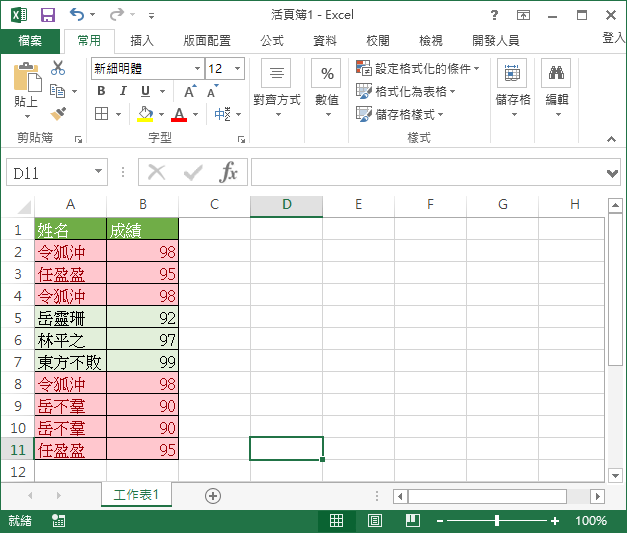Screen dimensions: 627x533
Task: Click the Excel application icon
Action: [19, 15]
